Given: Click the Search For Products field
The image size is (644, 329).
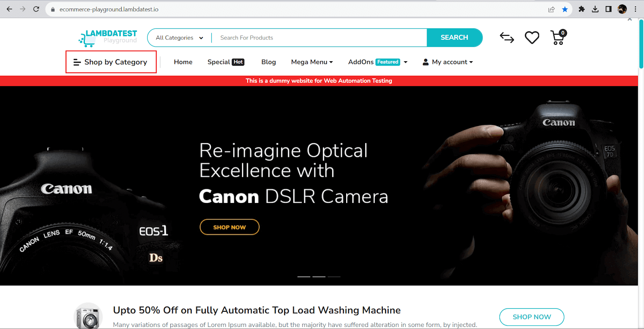Looking at the screenshot, I should click(319, 38).
